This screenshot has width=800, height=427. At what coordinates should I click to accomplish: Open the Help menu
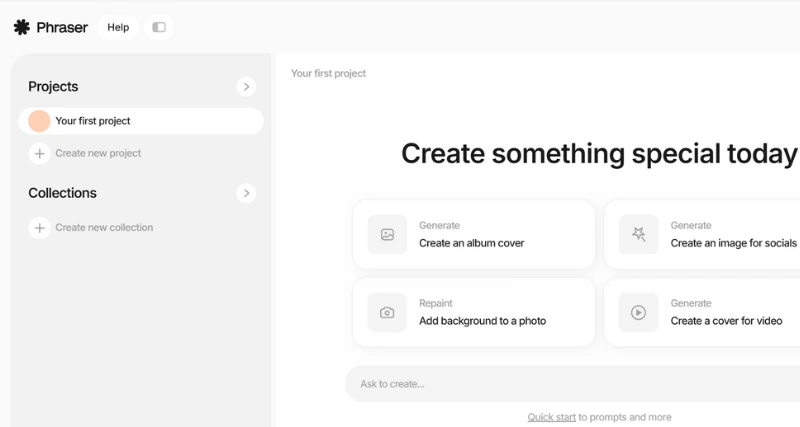(x=118, y=27)
